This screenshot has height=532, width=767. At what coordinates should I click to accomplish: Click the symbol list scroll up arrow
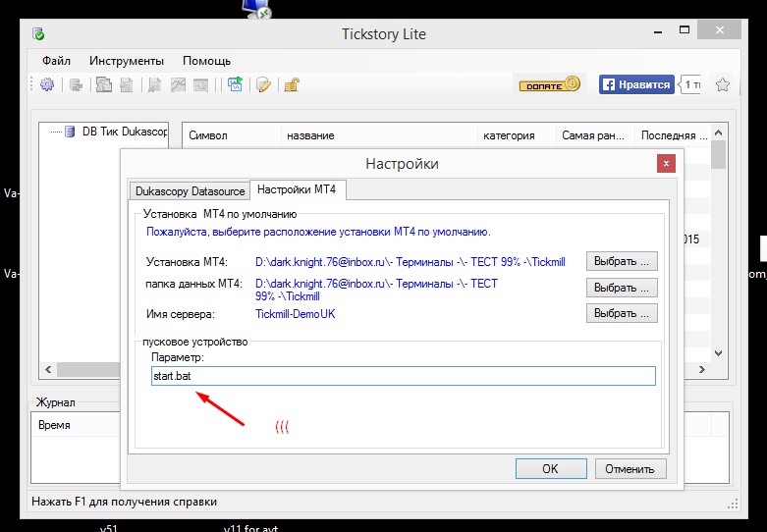click(718, 133)
